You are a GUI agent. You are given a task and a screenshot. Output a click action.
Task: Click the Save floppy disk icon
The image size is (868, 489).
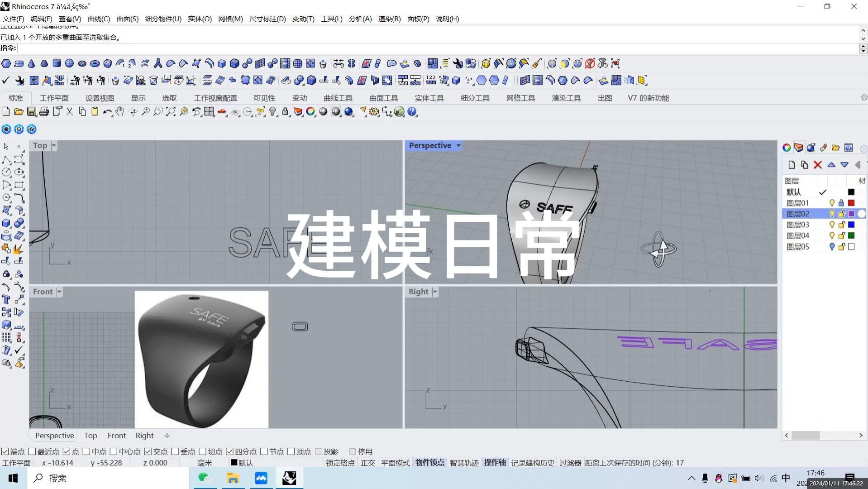pos(31,112)
